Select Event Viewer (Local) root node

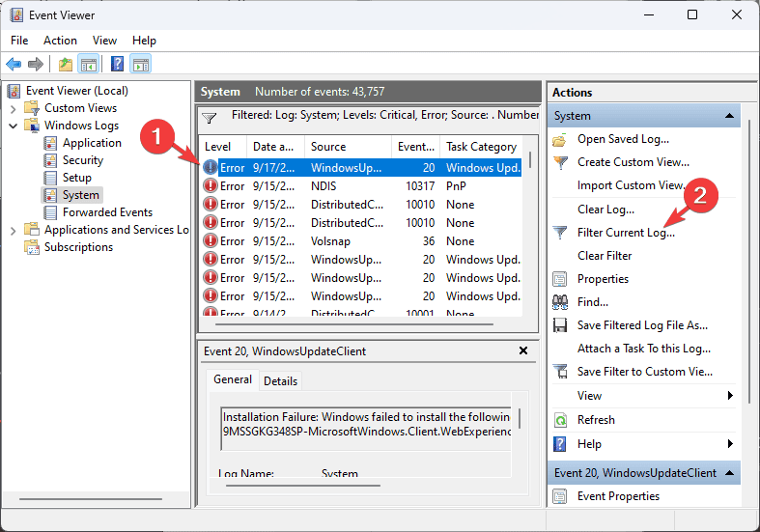click(77, 91)
